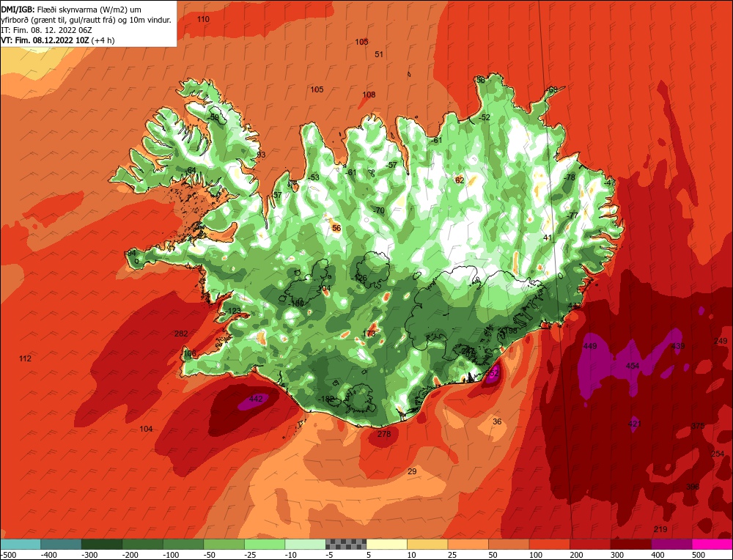The height and width of the screenshot is (560, 733).
Task: Click the value 62 in the northeast highlands
Action: point(460,180)
